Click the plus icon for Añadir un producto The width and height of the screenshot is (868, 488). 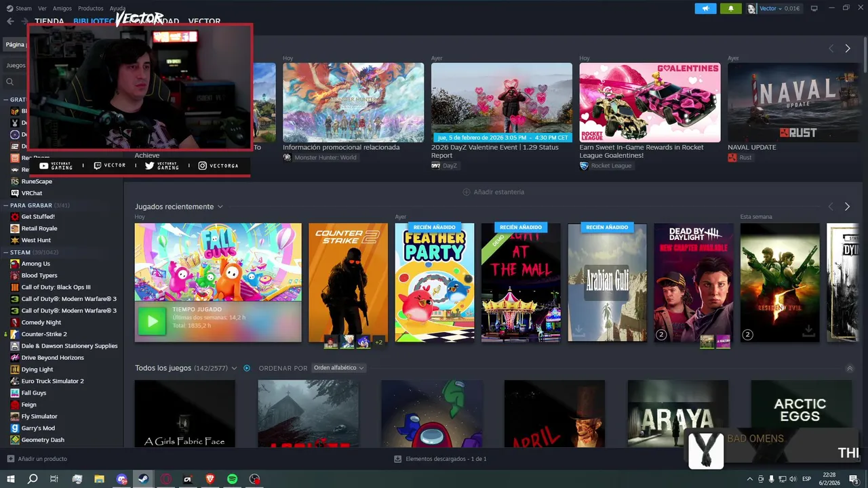pyautogui.click(x=10, y=459)
